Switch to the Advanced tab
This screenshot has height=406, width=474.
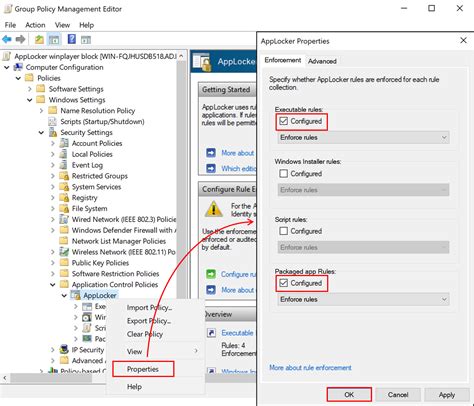coord(322,61)
